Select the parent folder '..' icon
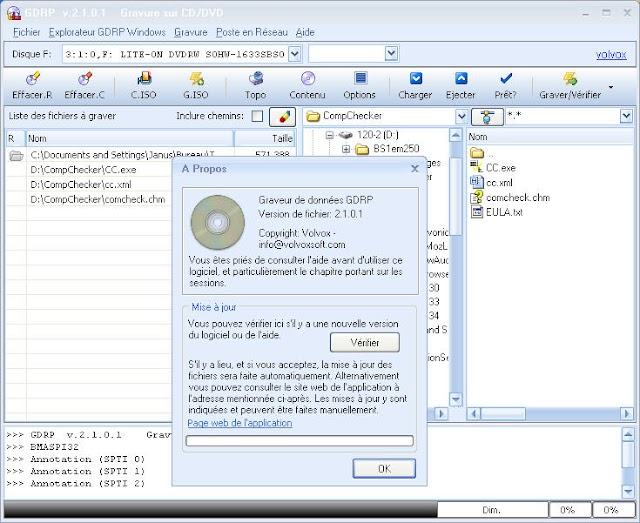640x523 pixels. pos(477,153)
